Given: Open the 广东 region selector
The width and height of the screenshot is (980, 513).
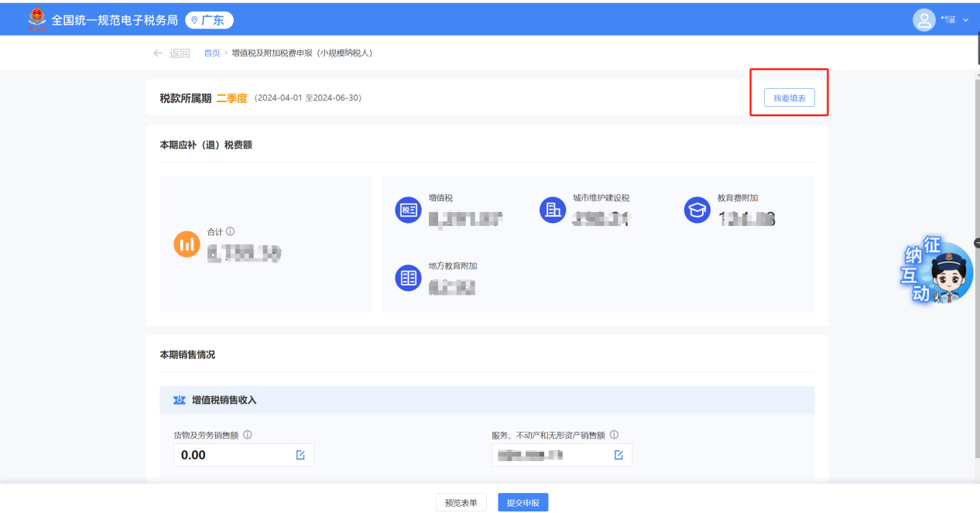Looking at the screenshot, I should [209, 20].
